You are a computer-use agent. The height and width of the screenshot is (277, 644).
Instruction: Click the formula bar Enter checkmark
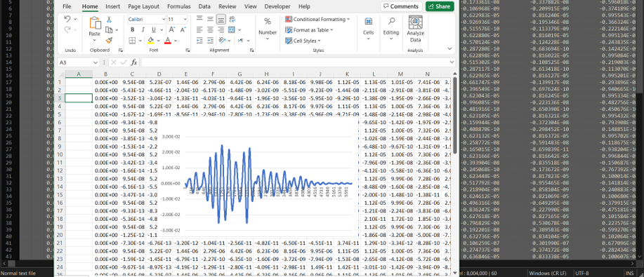pos(124,62)
